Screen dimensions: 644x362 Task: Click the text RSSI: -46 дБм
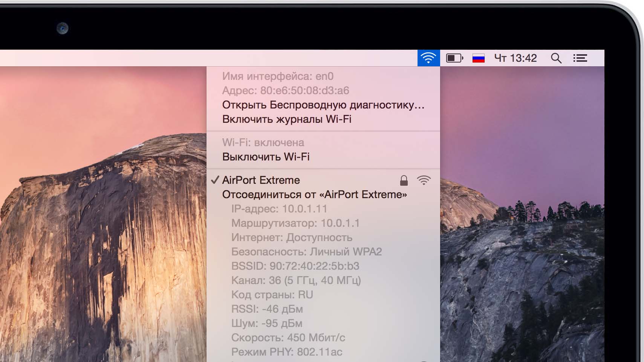(267, 309)
